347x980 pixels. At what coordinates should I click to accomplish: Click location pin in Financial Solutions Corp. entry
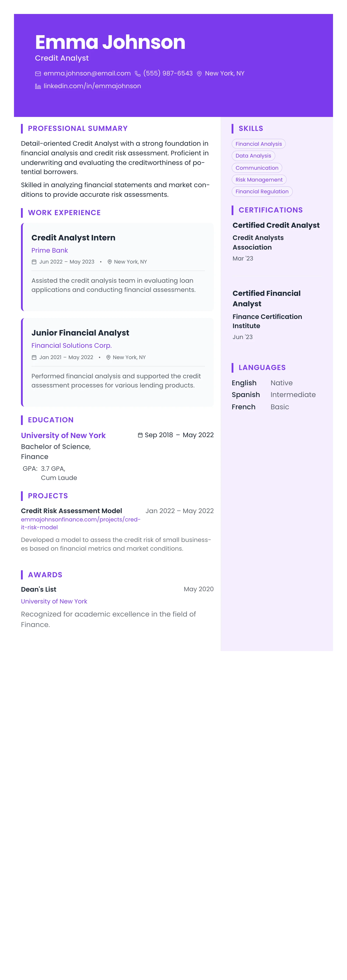(x=109, y=357)
